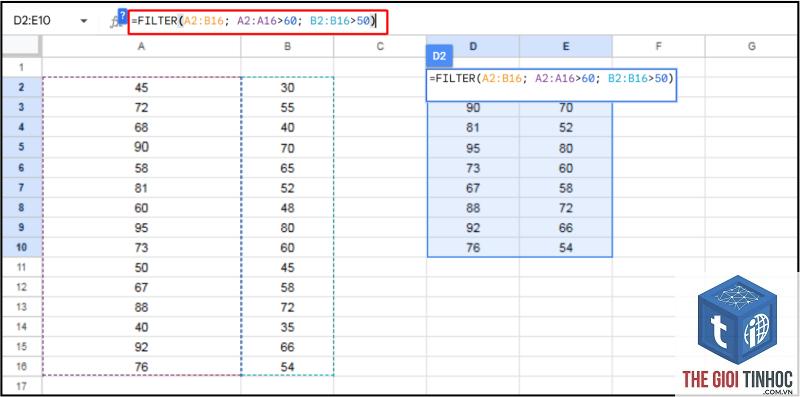
Task: Select row 2 header
Action: tap(21, 88)
